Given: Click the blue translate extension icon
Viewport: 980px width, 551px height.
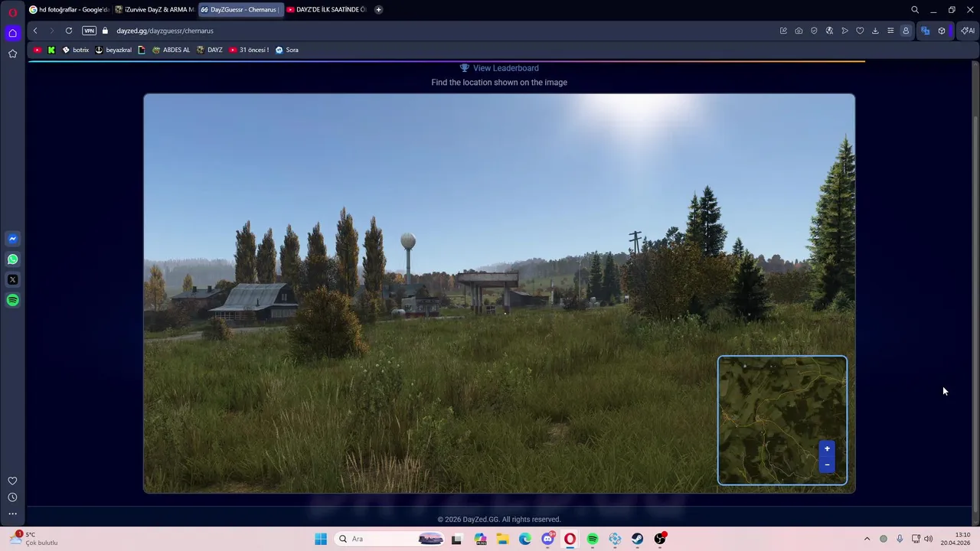Looking at the screenshot, I should click(x=925, y=31).
